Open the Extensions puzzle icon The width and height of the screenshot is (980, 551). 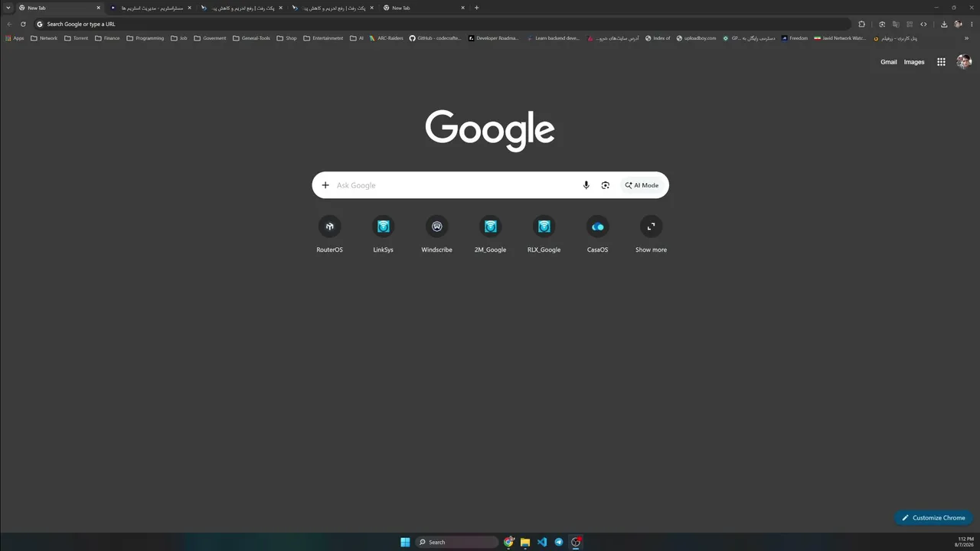[x=861, y=24]
